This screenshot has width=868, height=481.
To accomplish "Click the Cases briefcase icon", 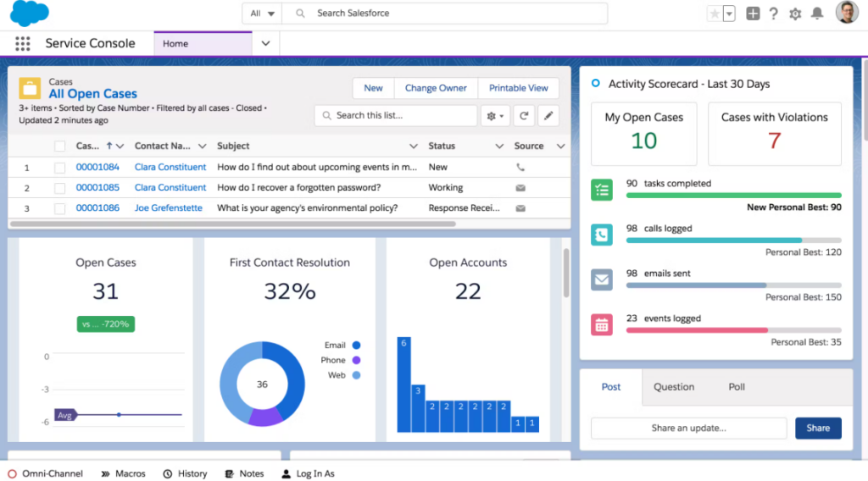I will pyautogui.click(x=30, y=88).
